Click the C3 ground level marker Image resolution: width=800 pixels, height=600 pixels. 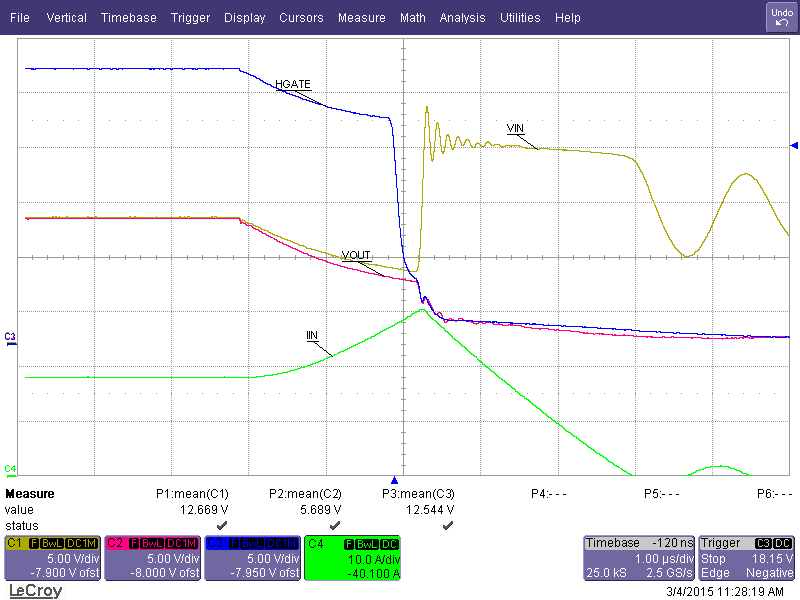click(x=10, y=337)
